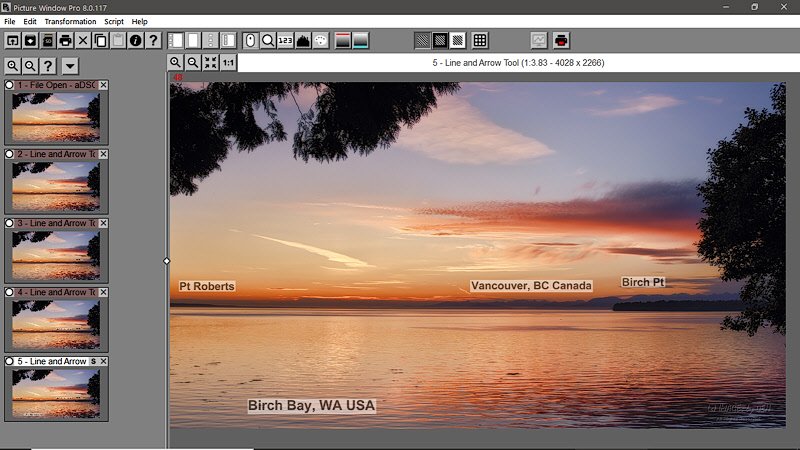800x450 pixels.
Task: Expand the dropdown arrow in the left panel
Action: point(70,66)
